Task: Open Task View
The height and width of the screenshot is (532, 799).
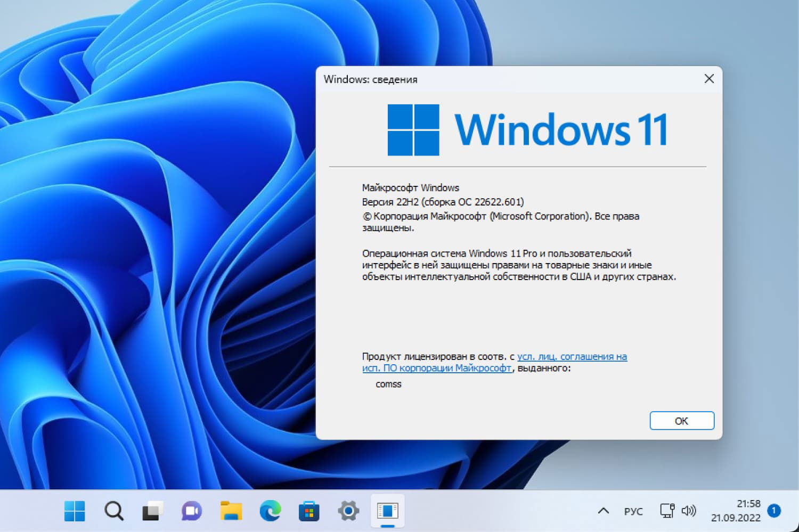Action: [x=152, y=511]
